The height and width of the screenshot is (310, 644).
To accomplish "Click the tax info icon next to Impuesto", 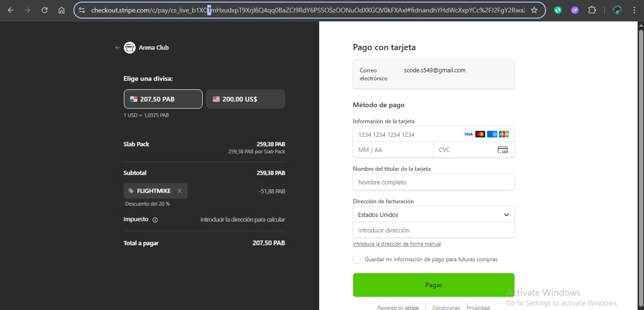I will point(155,220).
